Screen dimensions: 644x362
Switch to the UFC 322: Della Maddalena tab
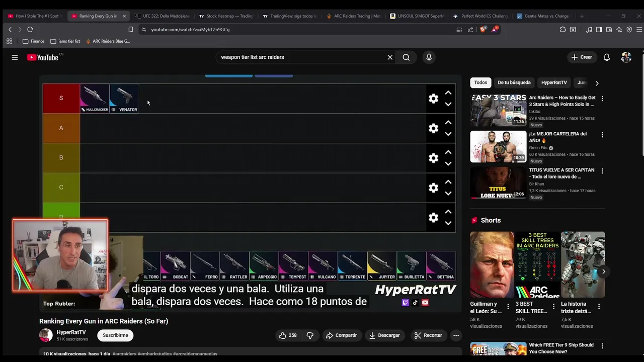coord(163,16)
